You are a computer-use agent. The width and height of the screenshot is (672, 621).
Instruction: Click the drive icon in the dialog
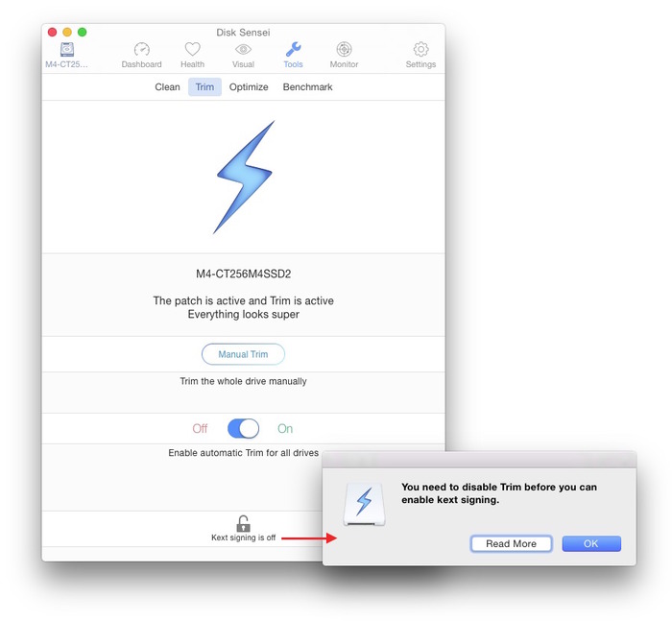point(364,505)
